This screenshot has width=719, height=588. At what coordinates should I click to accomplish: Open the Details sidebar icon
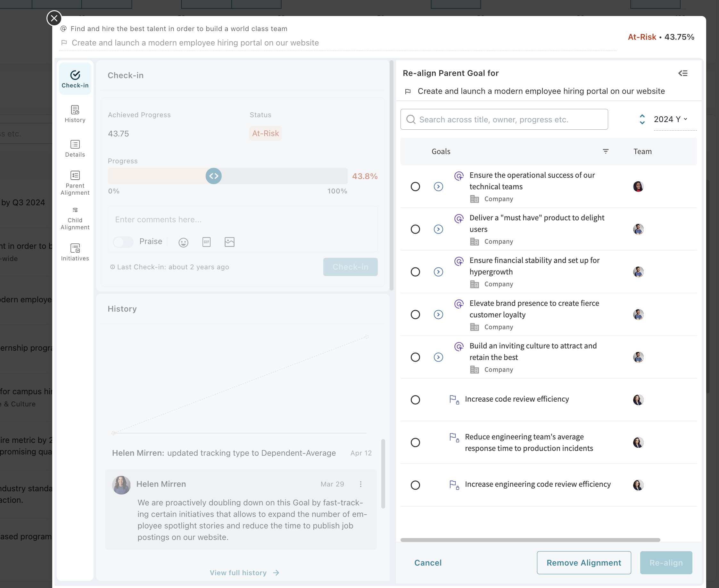click(75, 148)
